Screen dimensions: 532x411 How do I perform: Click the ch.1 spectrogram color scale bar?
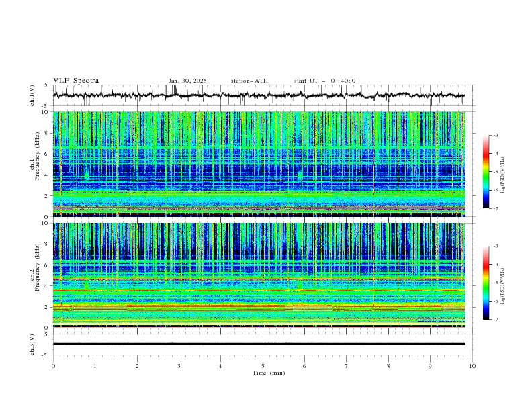point(486,172)
